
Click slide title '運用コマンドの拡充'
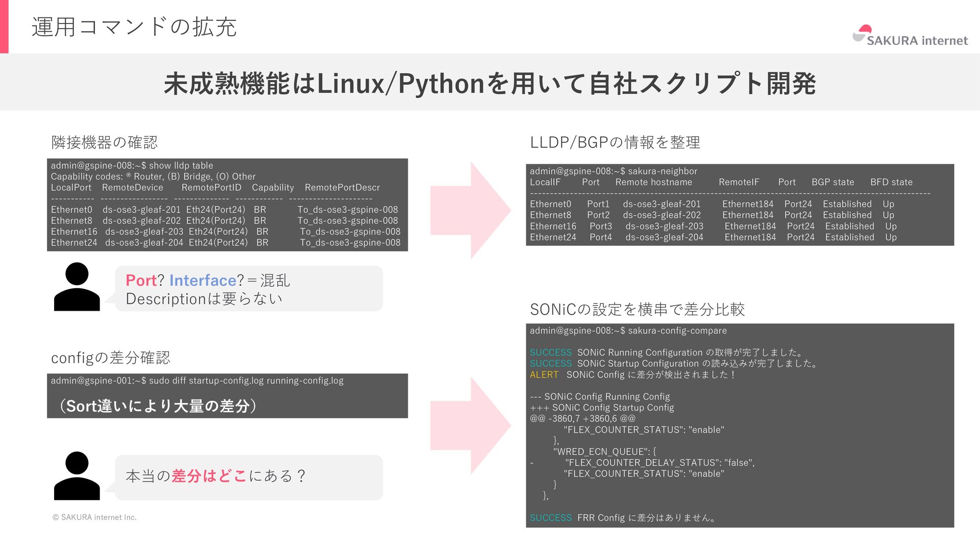[134, 27]
